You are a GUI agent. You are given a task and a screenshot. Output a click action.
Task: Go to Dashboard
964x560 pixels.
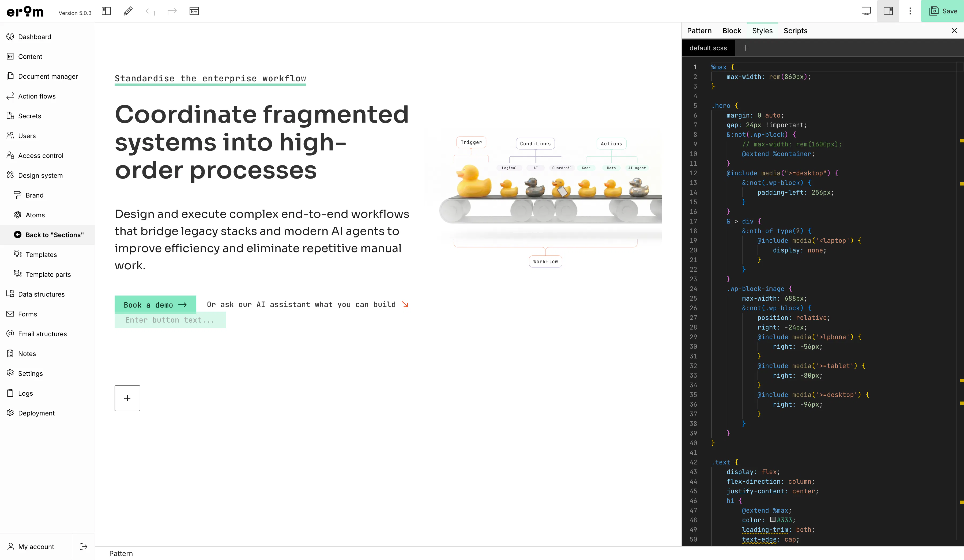click(47, 37)
